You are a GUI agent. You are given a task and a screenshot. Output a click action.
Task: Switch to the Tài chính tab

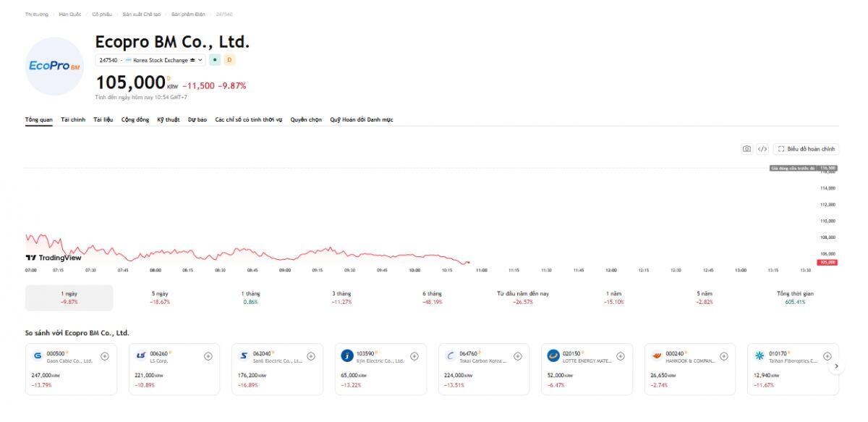click(73, 119)
